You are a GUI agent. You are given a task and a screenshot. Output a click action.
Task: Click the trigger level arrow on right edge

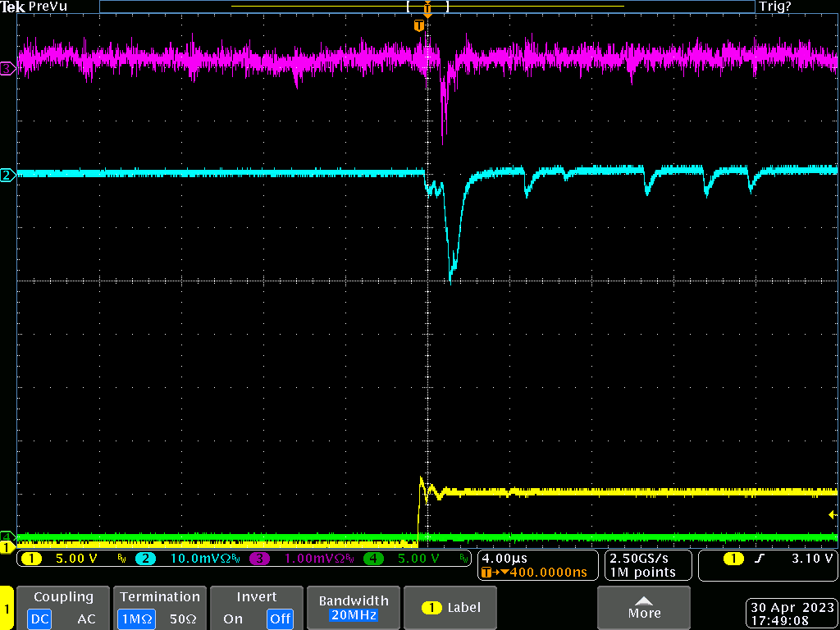[833, 515]
